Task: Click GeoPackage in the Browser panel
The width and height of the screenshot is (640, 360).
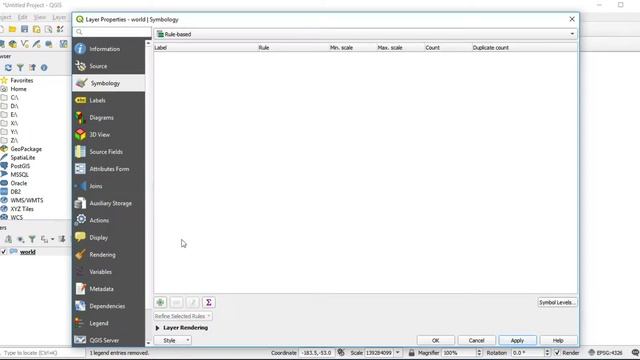Action: [x=26, y=149]
